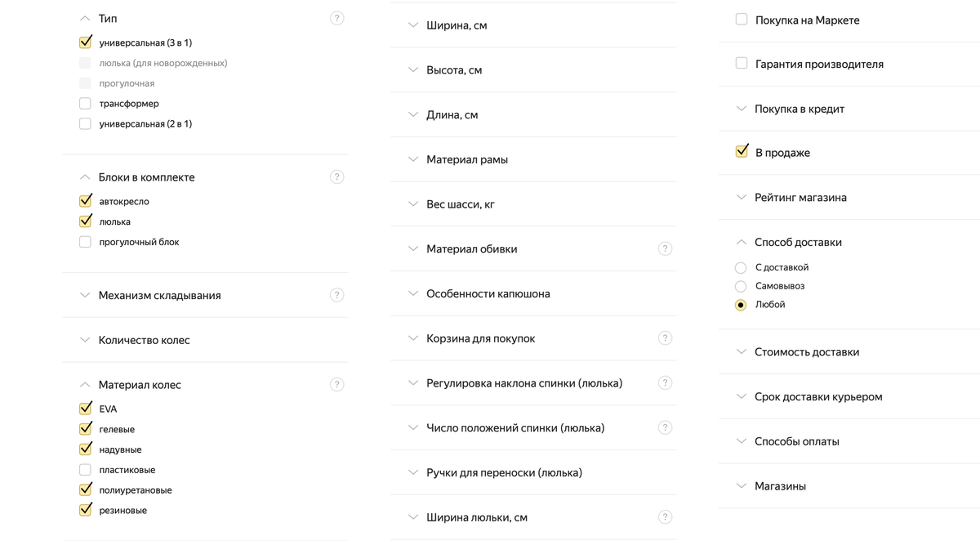The height and width of the screenshot is (541, 980).
Task: Open help icon for Ширина люльки
Action: coord(665,517)
